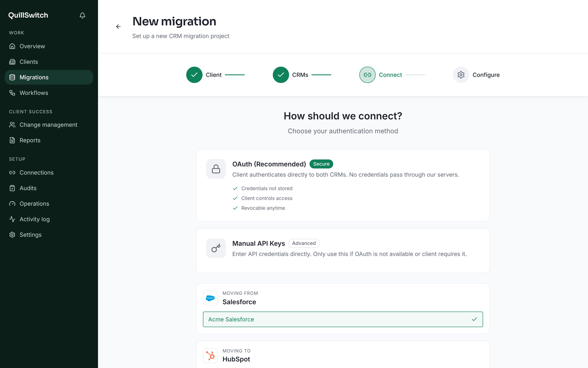
Task: Choose the Manual API Keys option
Action: coord(343,251)
